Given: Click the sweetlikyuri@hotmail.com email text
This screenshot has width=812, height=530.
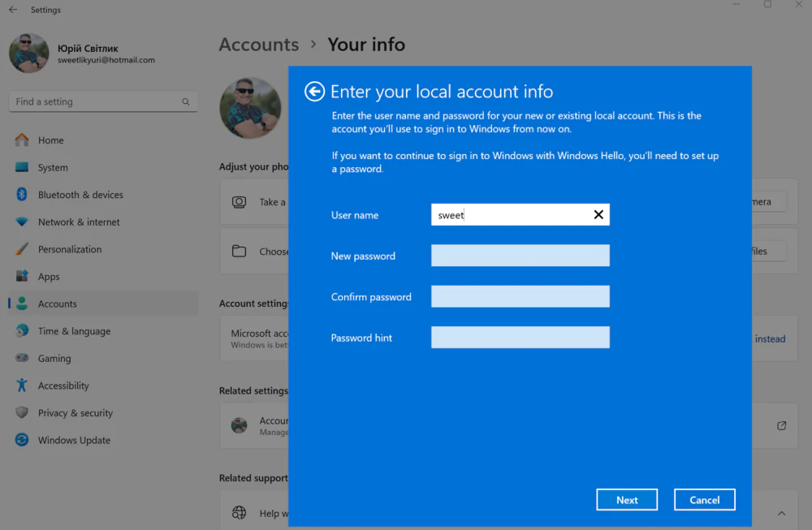Looking at the screenshot, I should coord(106,60).
